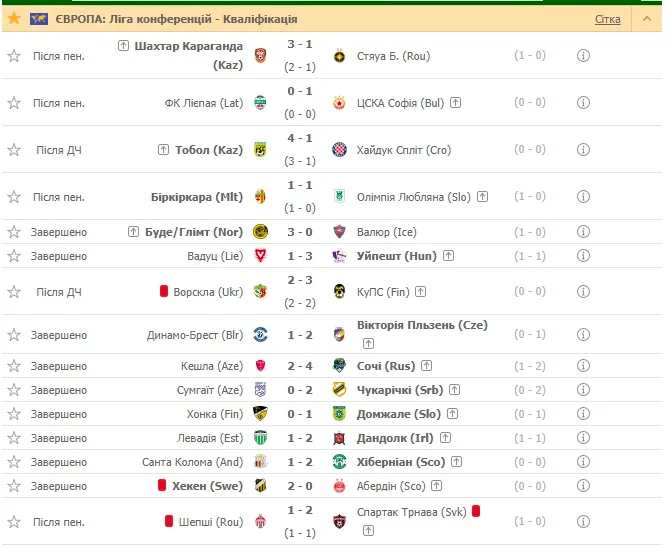Viewport: 668px width, 548px height.
Task: Open the Ліга конференцій - Кваліфікація league title
Action: coord(175,19)
